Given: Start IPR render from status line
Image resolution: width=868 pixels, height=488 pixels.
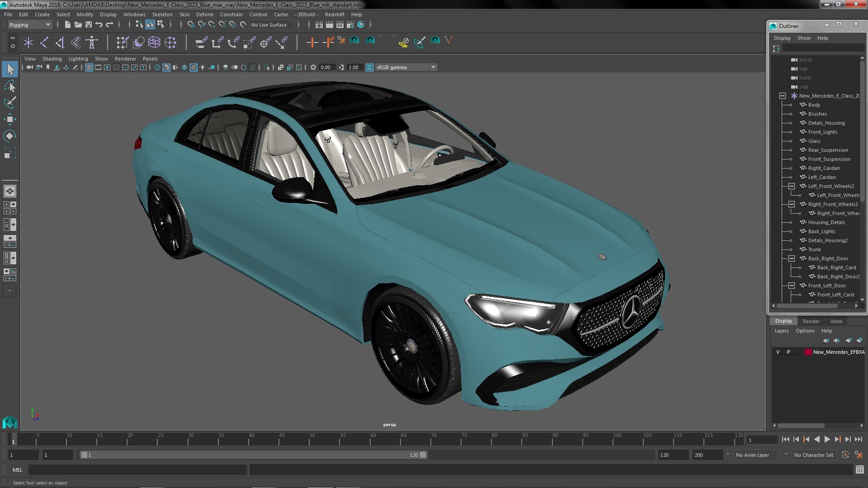Looking at the screenshot, I should 340,25.
